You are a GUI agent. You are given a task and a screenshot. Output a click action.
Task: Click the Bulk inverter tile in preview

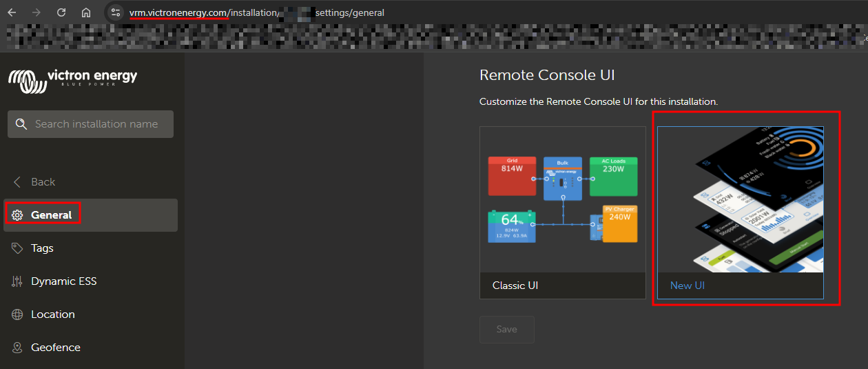(x=563, y=179)
